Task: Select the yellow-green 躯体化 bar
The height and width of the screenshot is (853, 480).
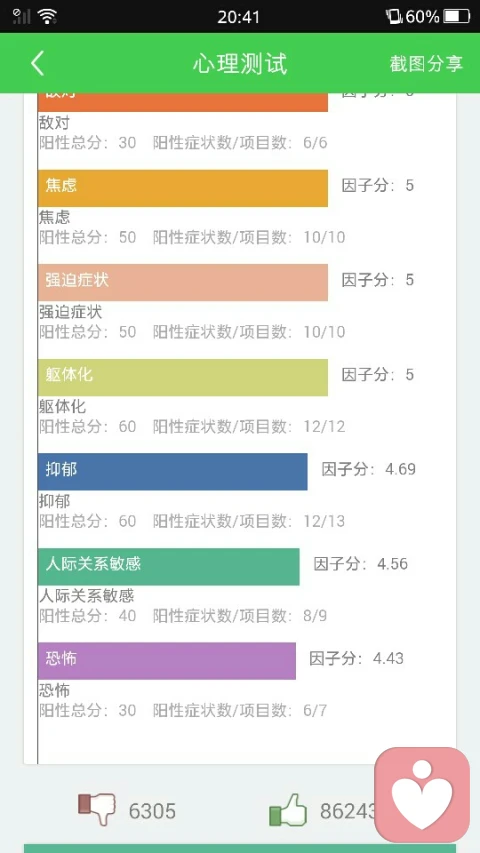Action: (x=183, y=377)
